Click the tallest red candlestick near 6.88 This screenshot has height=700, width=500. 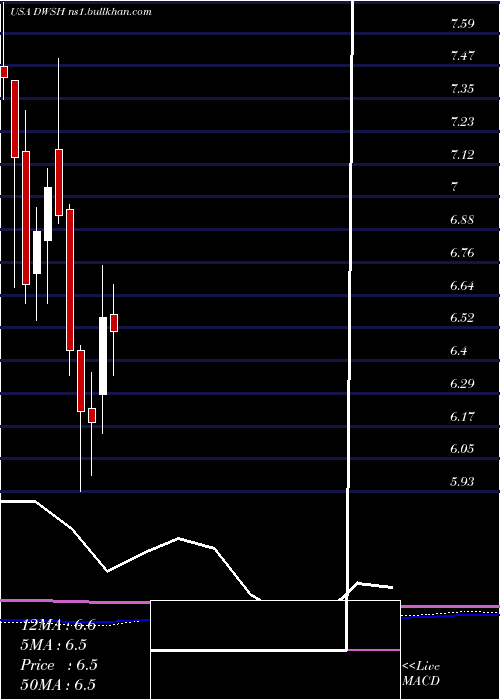[70, 280]
